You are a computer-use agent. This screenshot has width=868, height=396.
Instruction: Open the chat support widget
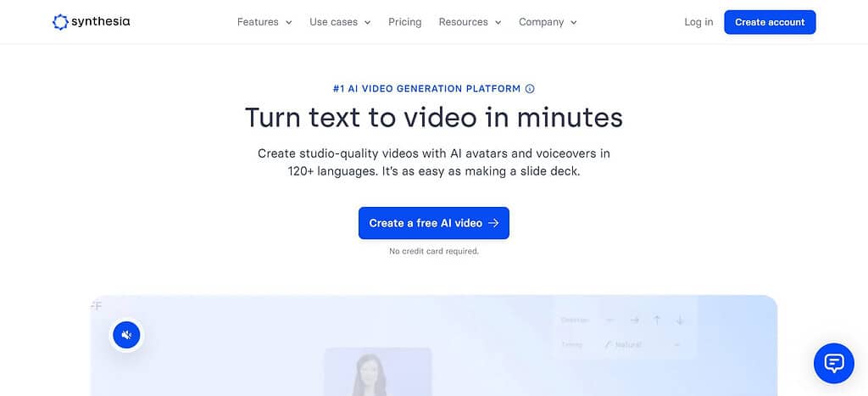coord(834,363)
